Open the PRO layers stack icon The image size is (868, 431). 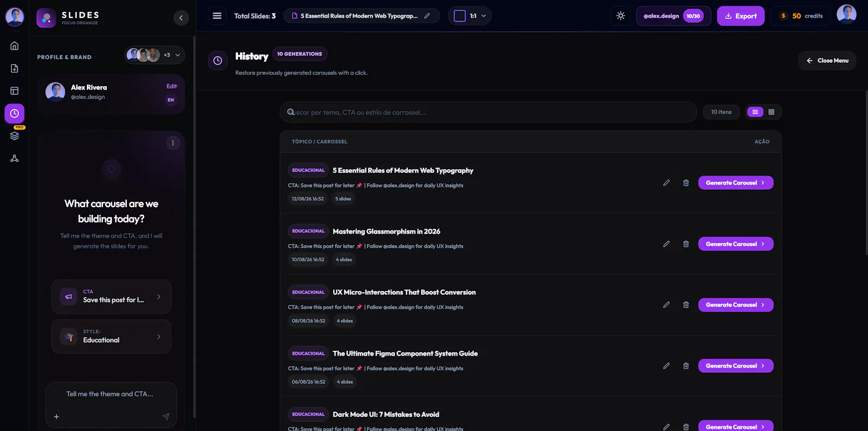[x=15, y=136]
